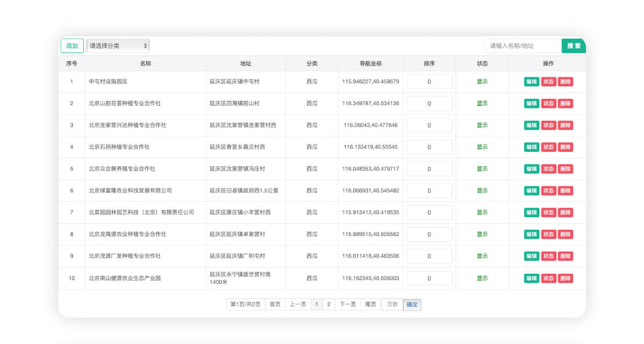Click the sort order field in row 6
644x344 pixels.
(429, 191)
